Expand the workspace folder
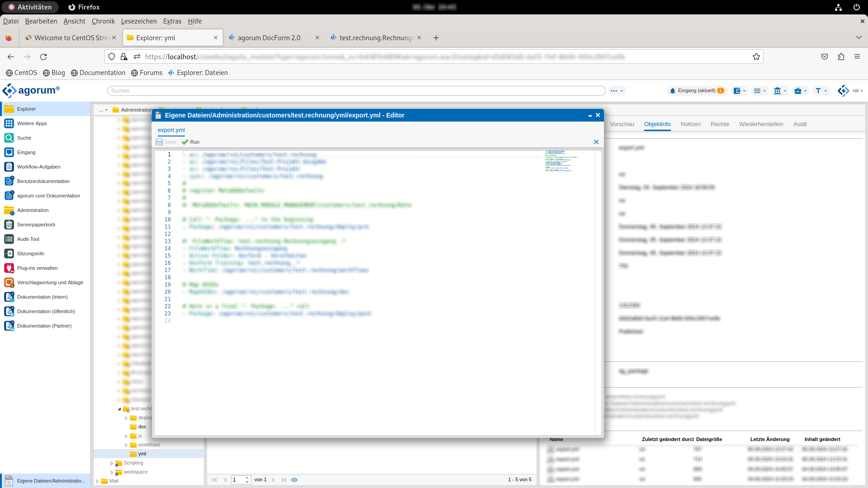The image size is (868, 488). [112, 472]
